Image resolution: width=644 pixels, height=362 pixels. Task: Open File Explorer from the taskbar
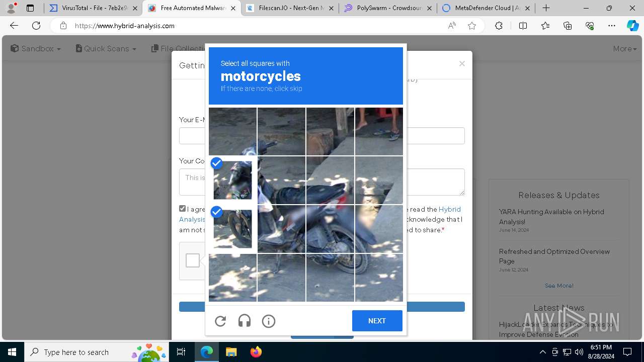coord(231,352)
